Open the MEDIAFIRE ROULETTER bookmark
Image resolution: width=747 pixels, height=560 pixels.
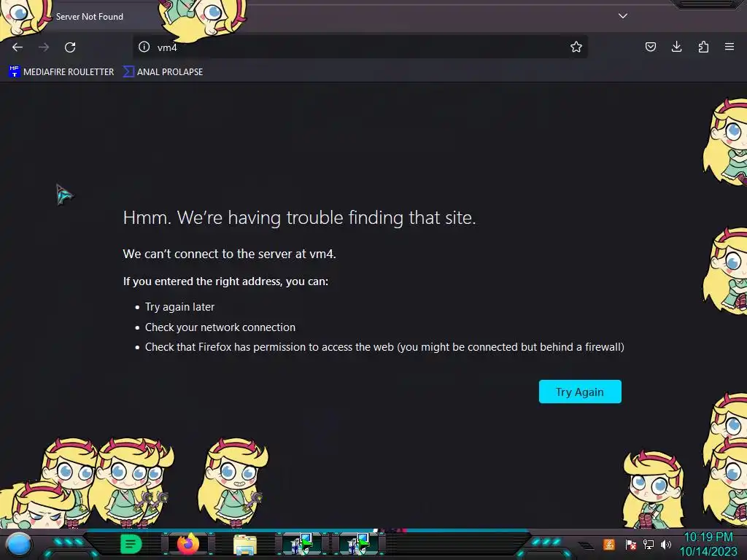click(x=61, y=72)
